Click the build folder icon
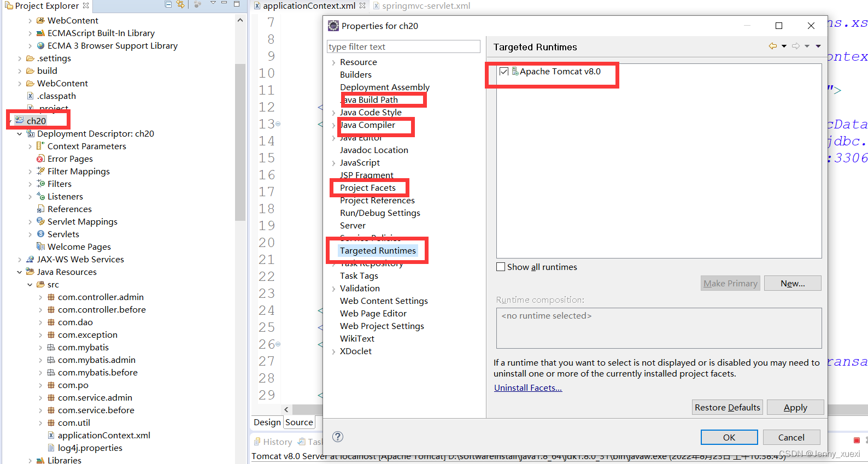 coord(30,71)
